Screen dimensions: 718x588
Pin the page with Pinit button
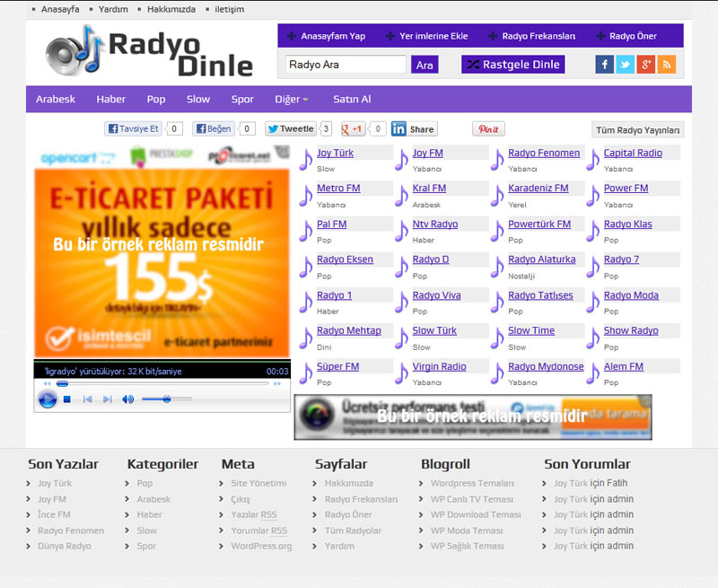[488, 129]
